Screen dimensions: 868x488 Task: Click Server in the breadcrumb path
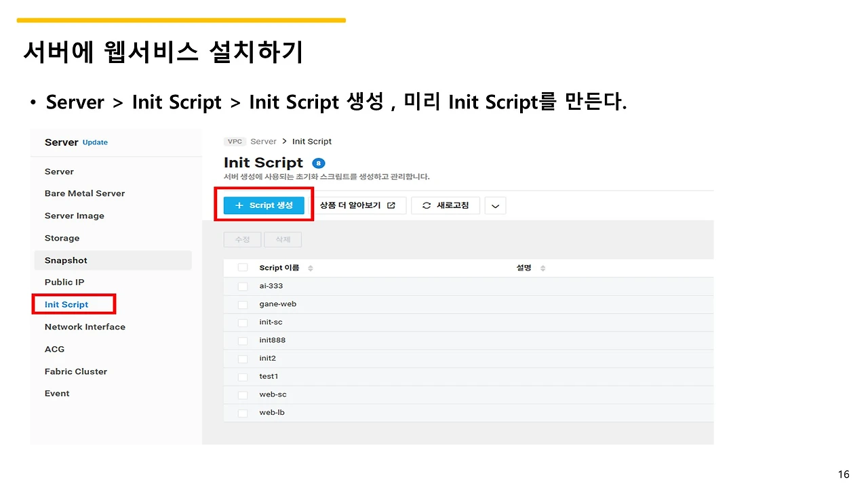[x=263, y=142]
